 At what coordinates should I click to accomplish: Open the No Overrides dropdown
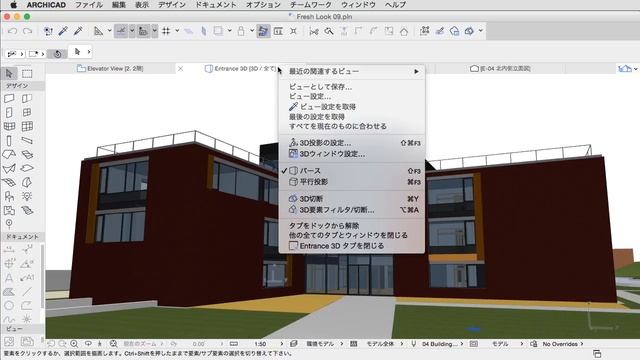coord(563,344)
